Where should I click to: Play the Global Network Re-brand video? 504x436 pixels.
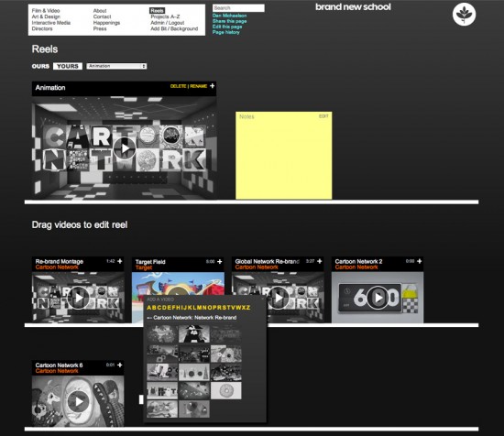tap(279, 298)
